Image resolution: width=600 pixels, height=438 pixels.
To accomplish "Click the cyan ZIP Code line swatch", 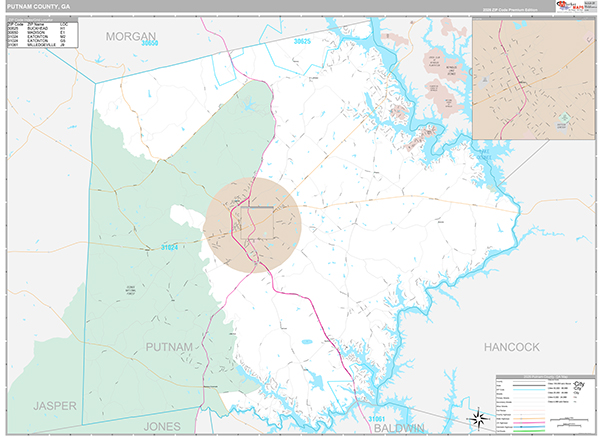I will pyautogui.click(x=529, y=389).
